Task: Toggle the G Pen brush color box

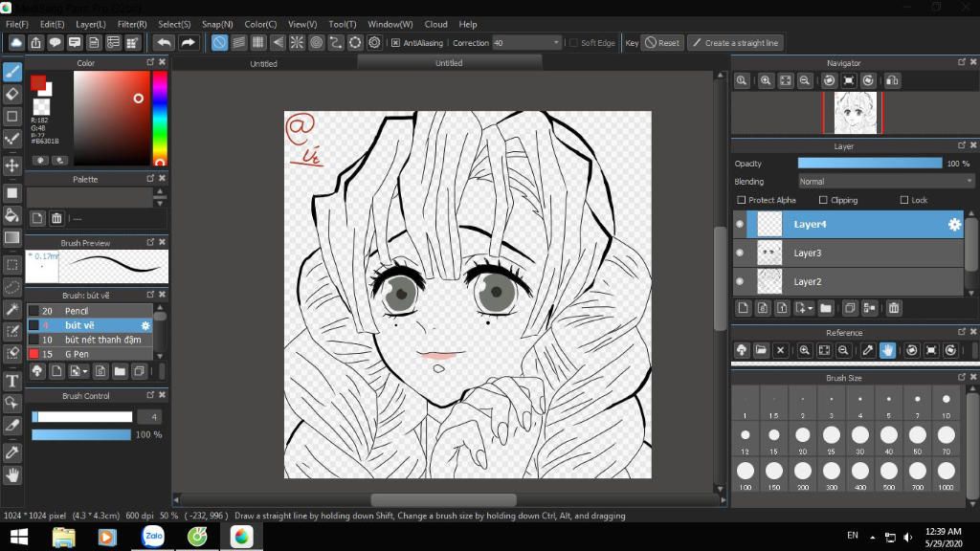Action: (34, 354)
